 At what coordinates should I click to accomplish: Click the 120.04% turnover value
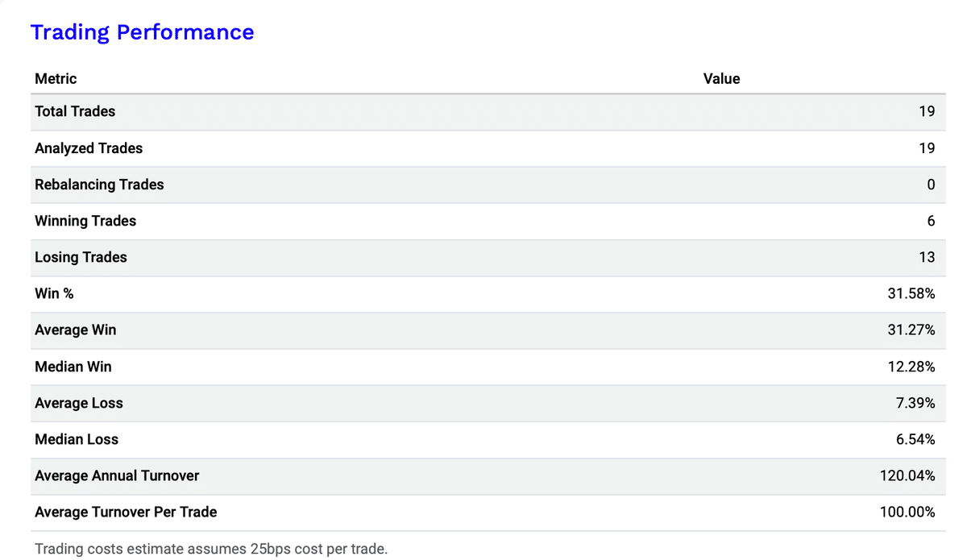click(907, 476)
